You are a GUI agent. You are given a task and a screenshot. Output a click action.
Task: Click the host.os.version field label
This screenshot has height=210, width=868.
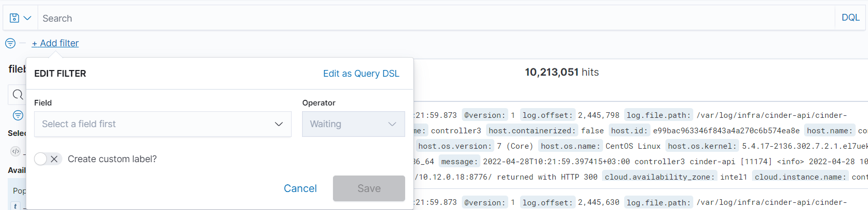click(x=455, y=146)
